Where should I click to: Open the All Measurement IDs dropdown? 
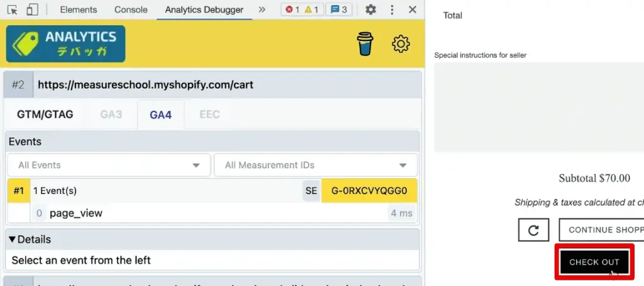click(315, 165)
